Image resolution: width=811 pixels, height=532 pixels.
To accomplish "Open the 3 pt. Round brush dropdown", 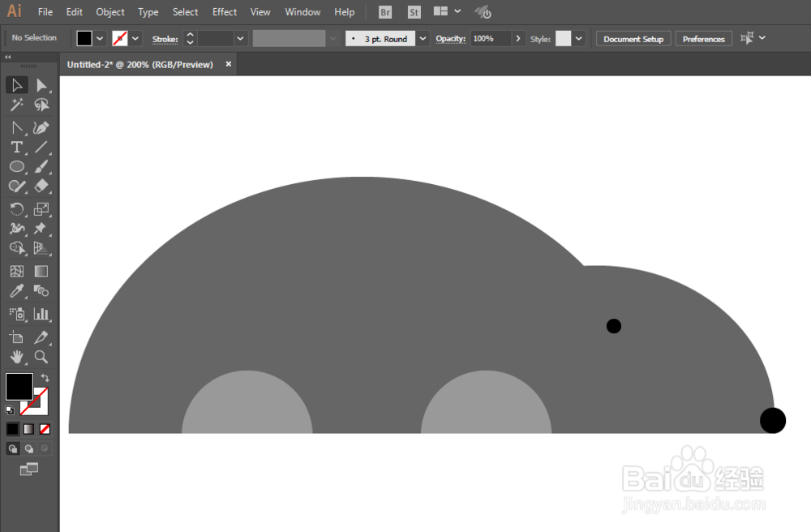I will click(x=423, y=38).
